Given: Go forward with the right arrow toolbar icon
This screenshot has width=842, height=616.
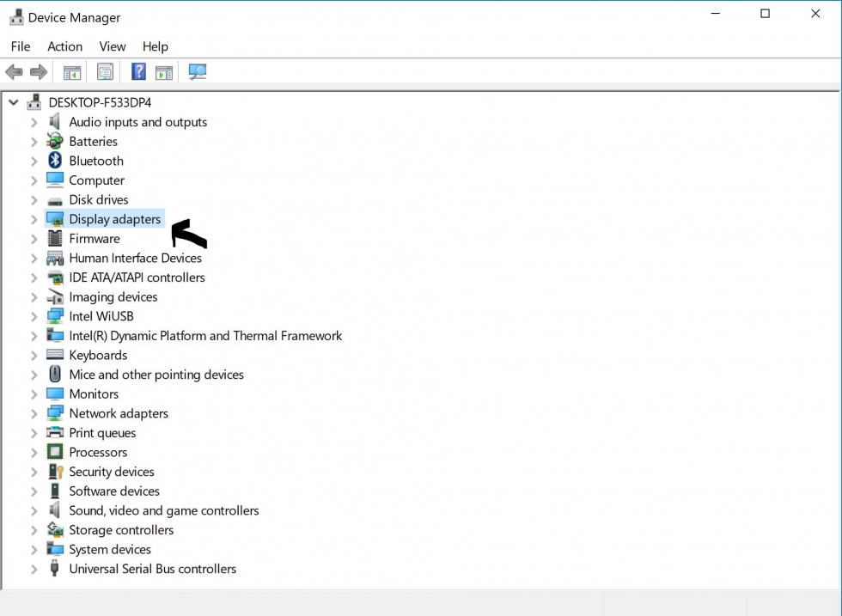Looking at the screenshot, I should coord(39,71).
